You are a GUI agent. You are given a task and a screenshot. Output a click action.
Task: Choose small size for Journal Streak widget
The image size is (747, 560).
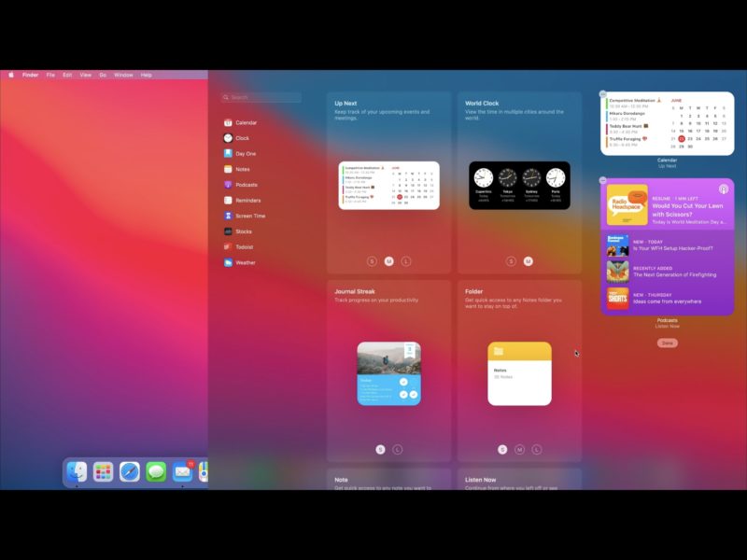380,450
